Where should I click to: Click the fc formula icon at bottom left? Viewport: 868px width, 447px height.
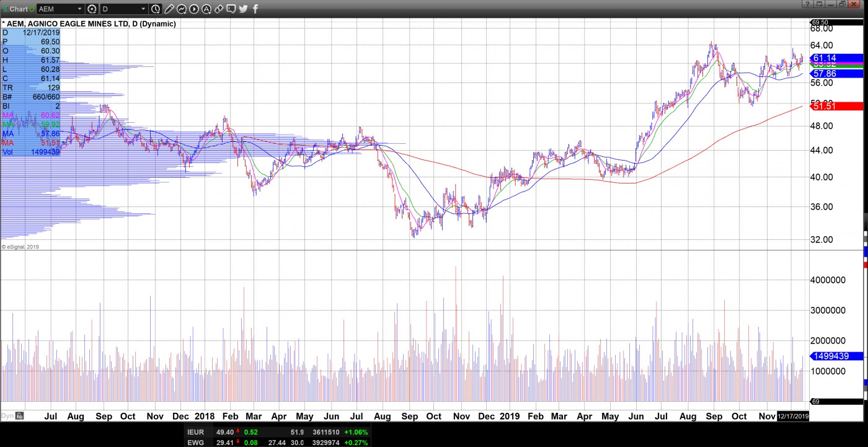tap(19, 416)
